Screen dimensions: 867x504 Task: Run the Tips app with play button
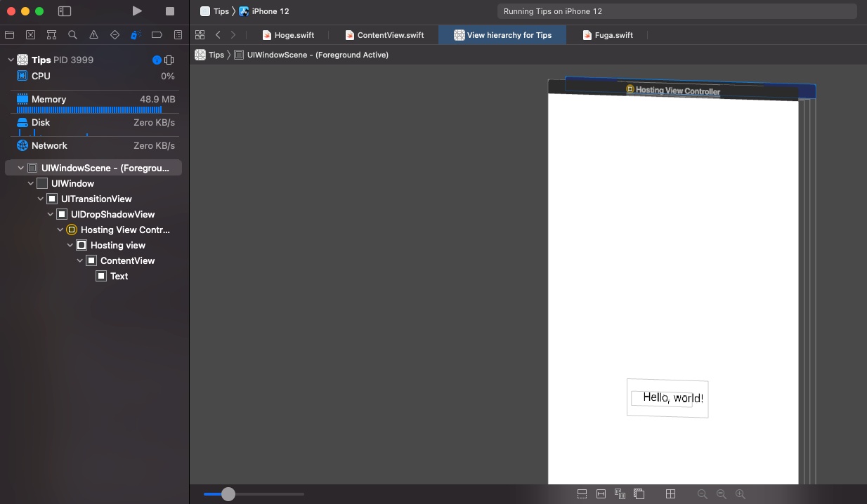137,11
